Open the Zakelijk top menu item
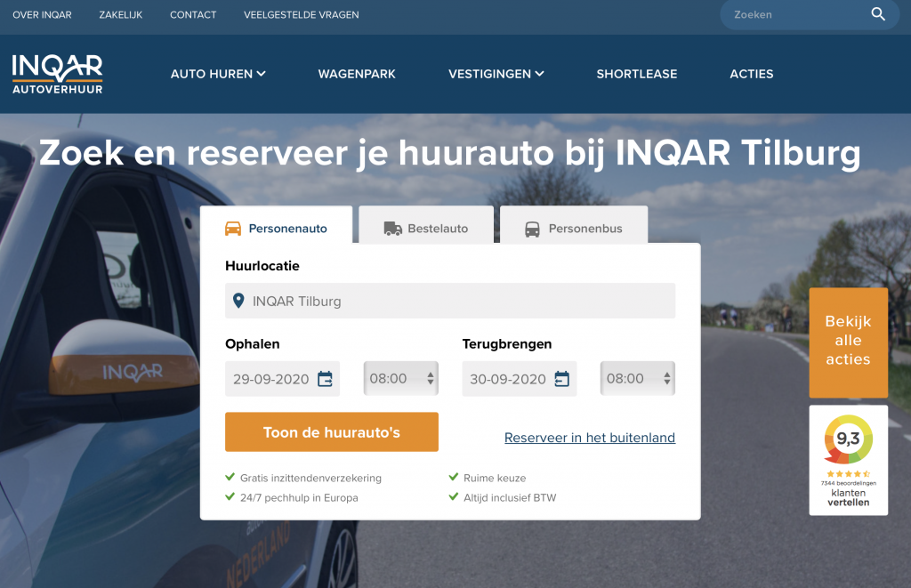Viewport: 911px width, 588px height. 121,15
